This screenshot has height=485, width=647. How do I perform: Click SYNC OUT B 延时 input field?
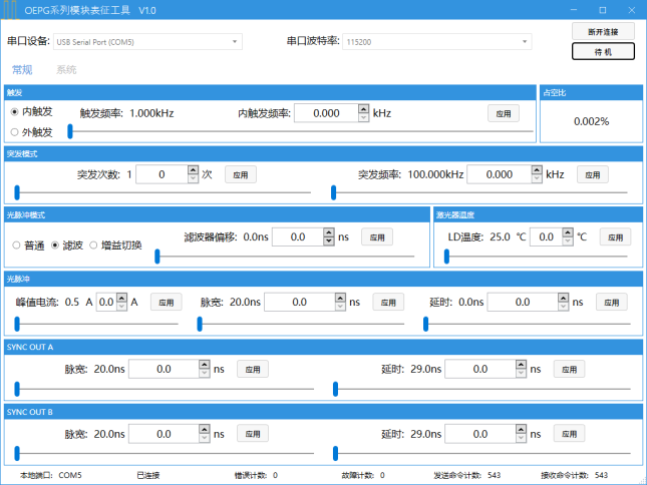480,434
